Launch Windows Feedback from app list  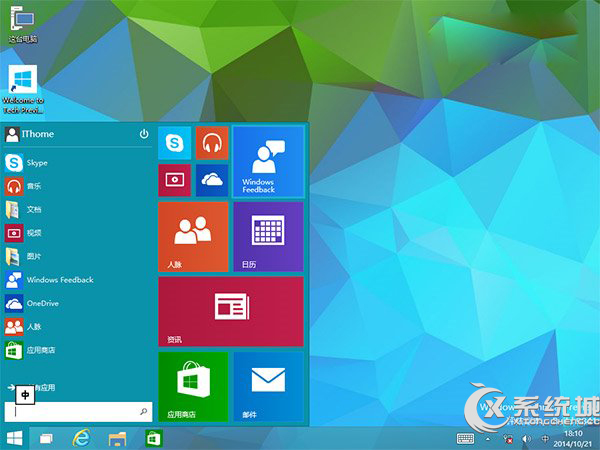coord(77,280)
